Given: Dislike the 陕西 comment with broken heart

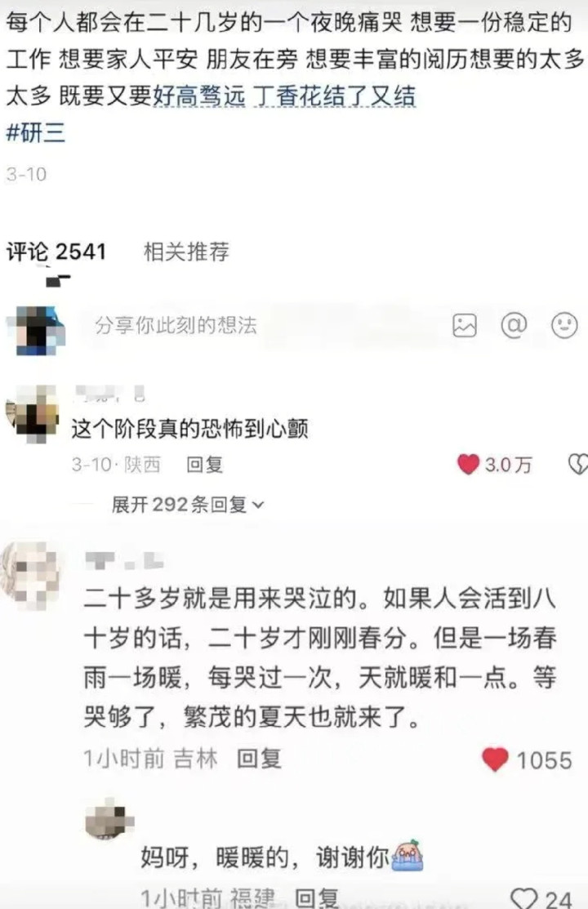Looking at the screenshot, I should (x=577, y=464).
